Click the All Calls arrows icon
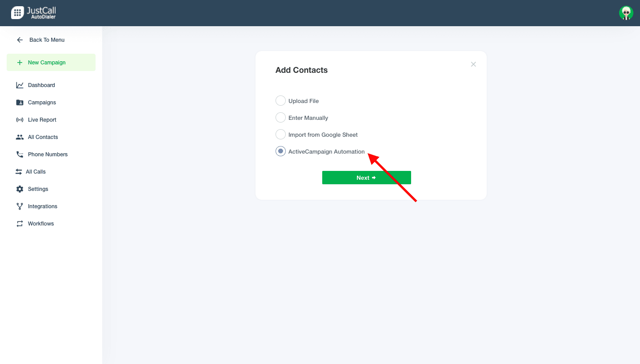This screenshot has width=640, height=364. tap(19, 172)
